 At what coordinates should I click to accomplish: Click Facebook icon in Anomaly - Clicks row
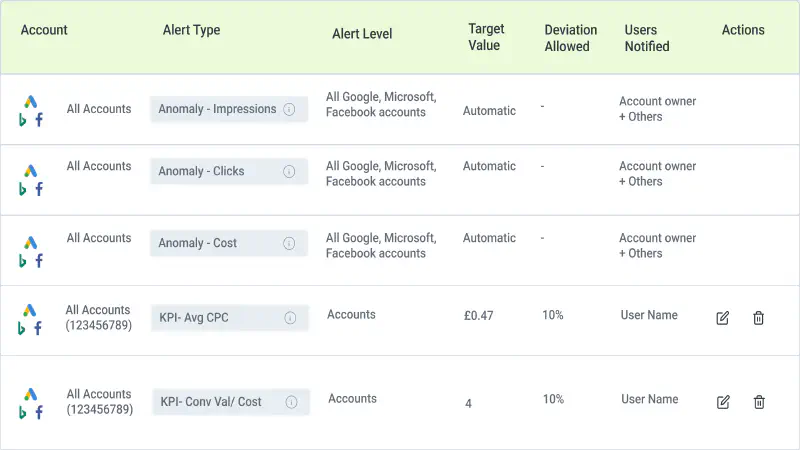point(39,189)
